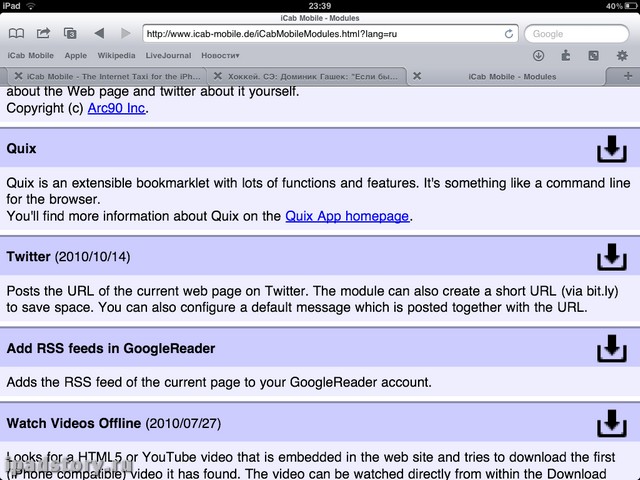Tap the share/export arrow icon
Screen dimensions: 640x480
coord(43,33)
